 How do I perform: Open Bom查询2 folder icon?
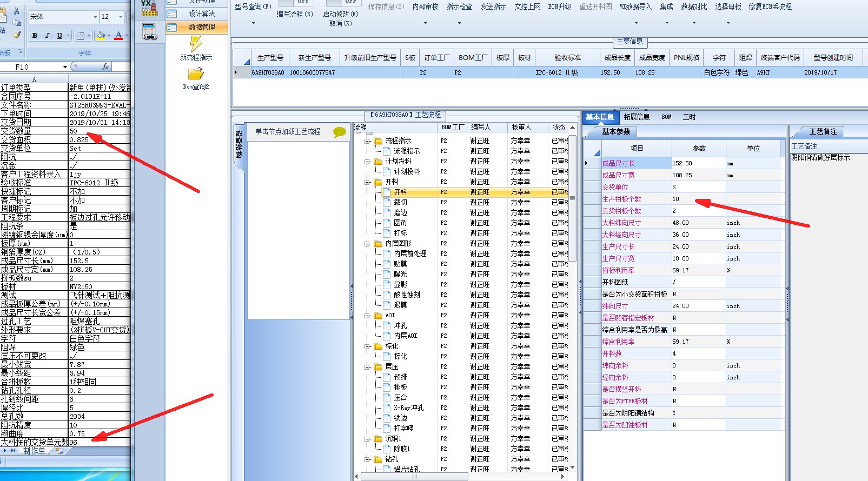[x=196, y=74]
